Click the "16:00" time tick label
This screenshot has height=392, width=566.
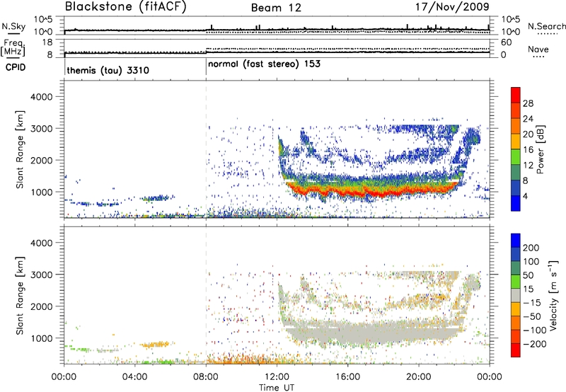[x=347, y=377]
